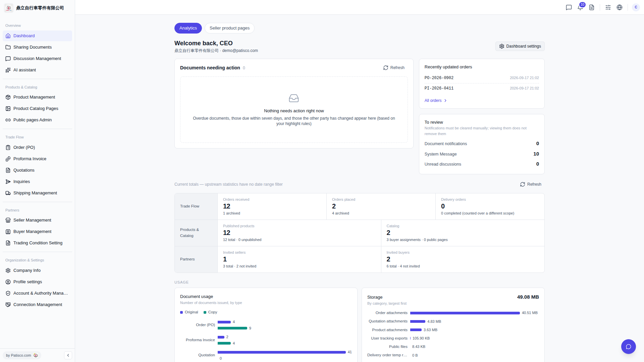Refresh the Documents needing action panel
Viewport: 644px width, 362px height.
pos(394,68)
